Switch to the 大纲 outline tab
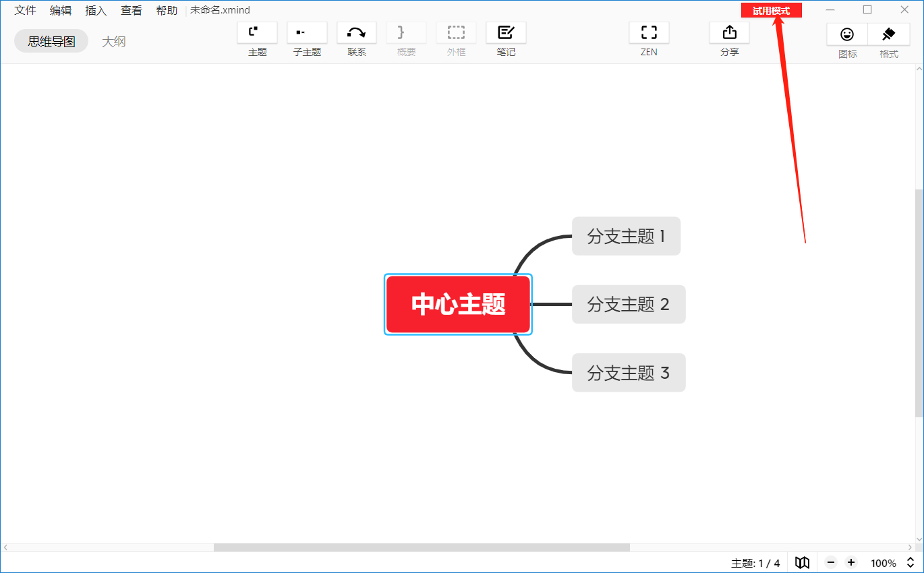This screenshot has width=924, height=573. (x=113, y=40)
